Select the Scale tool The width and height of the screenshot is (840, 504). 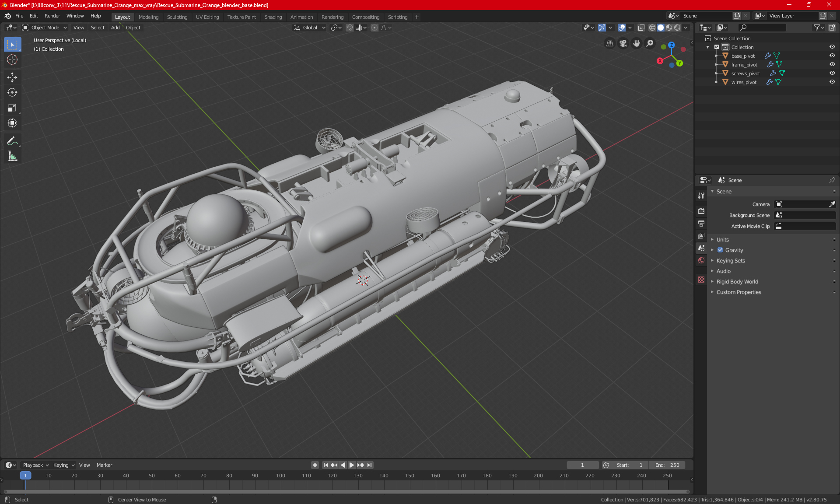[x=12, y=108]
